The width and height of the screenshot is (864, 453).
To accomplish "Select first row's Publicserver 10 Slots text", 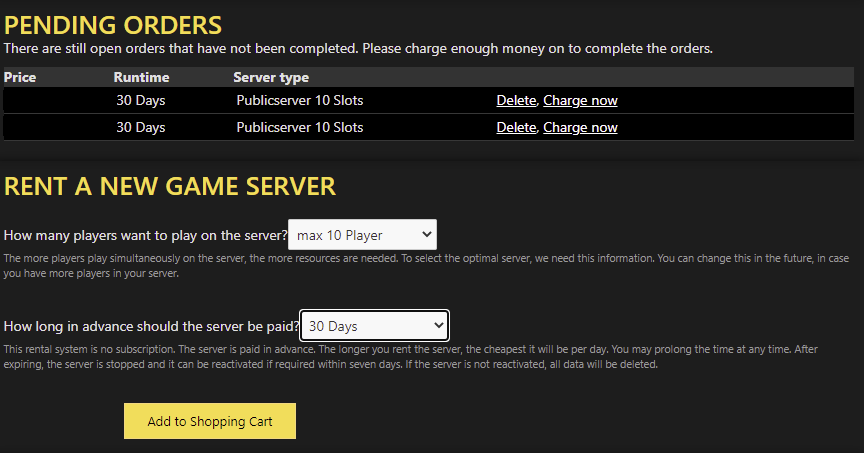I will [x=300, y=100].
